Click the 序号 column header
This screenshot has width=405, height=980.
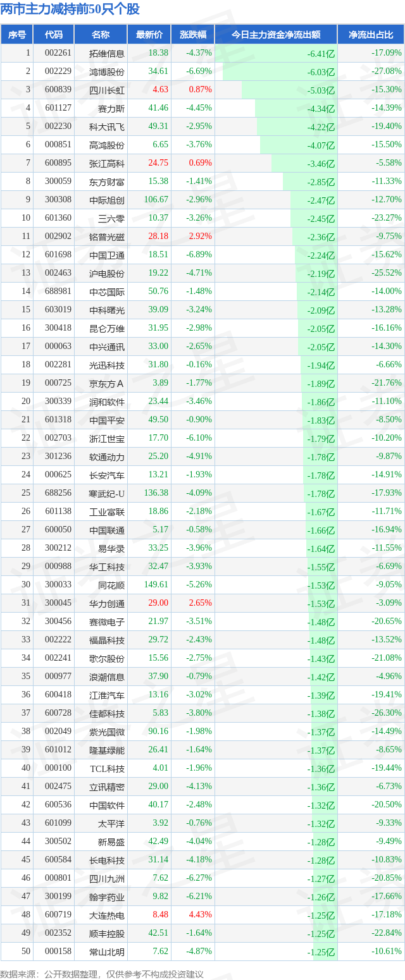[17, 35]
